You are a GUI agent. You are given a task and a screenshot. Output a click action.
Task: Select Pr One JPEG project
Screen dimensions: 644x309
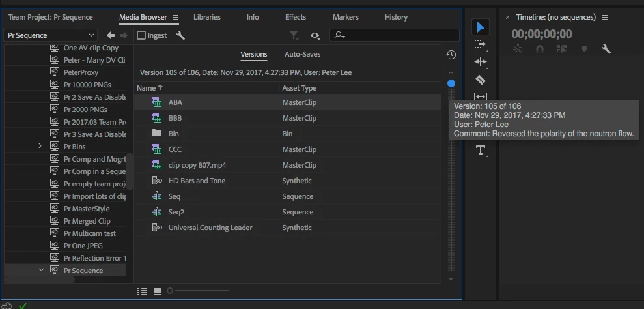click(x=83, y=246)
